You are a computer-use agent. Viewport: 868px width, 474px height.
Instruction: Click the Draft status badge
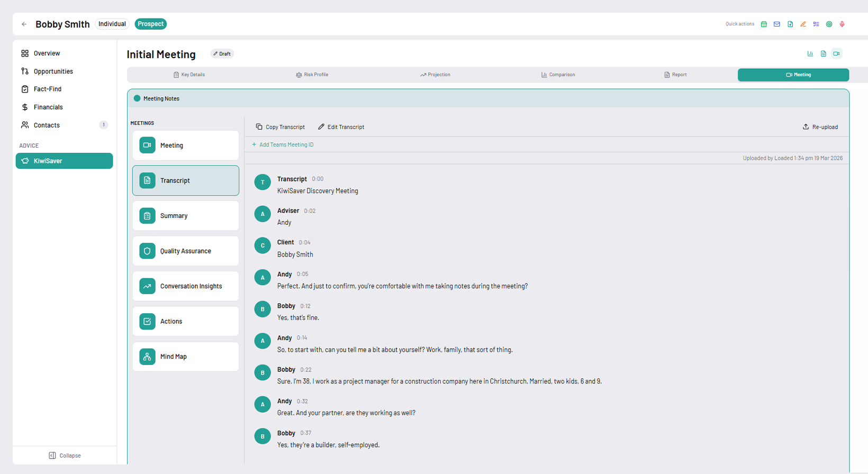(x=222, y=54)
